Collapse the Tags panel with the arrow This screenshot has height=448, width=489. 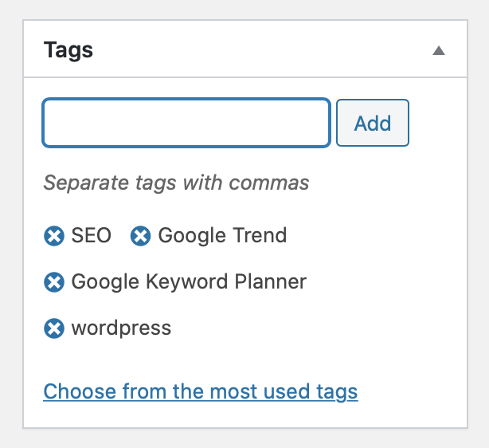click(438, 51)
